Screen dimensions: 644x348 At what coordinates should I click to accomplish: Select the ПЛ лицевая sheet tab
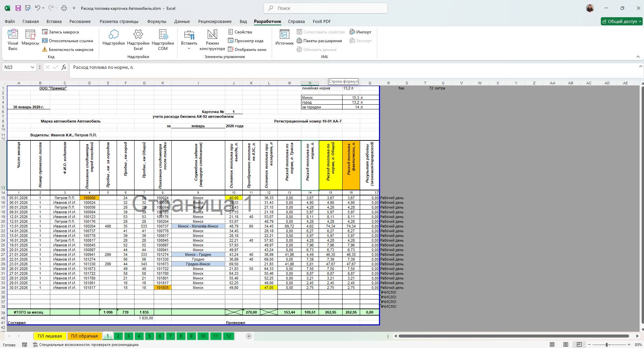pyautogui.click(x=50, y=336)
